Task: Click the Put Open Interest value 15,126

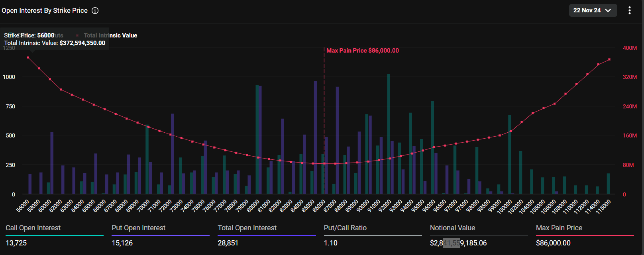Action: (122, 243)
